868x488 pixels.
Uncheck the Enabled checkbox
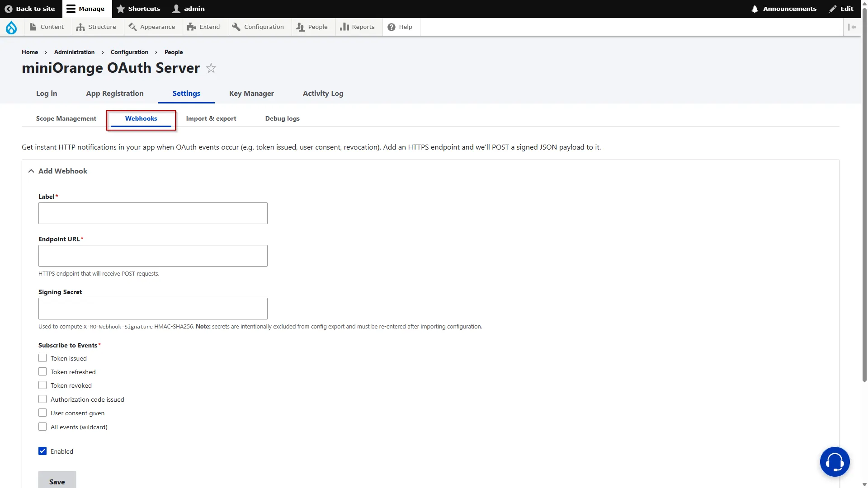tap(42, 451)
